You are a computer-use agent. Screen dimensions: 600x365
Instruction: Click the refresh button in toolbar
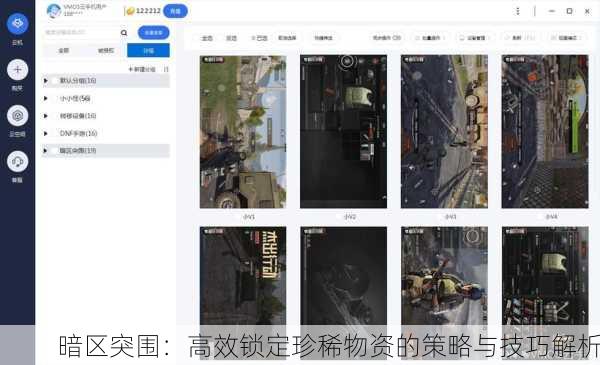pyautogui.click(x=519, y=37)
